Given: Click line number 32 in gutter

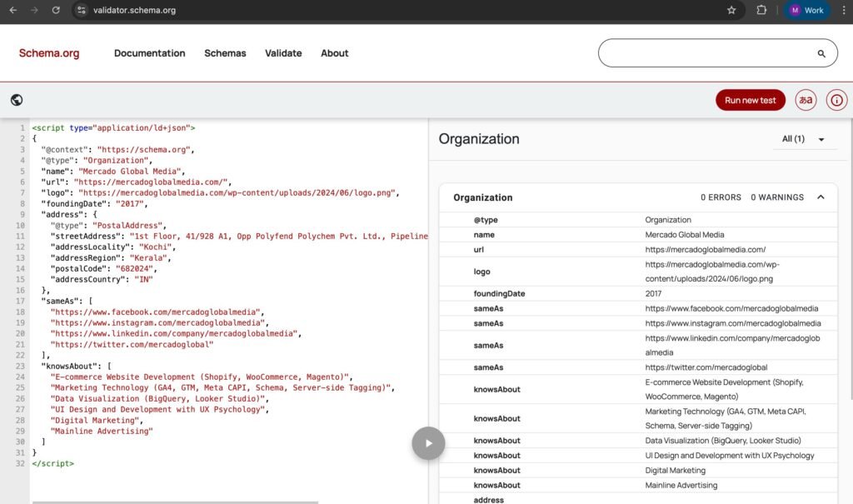Looking at the screenshot, I should (x=20, y=463).
